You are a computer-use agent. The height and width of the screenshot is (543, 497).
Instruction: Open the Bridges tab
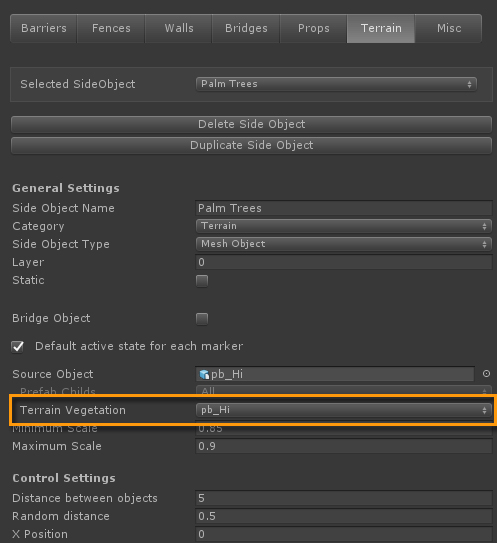coord(246,28)
